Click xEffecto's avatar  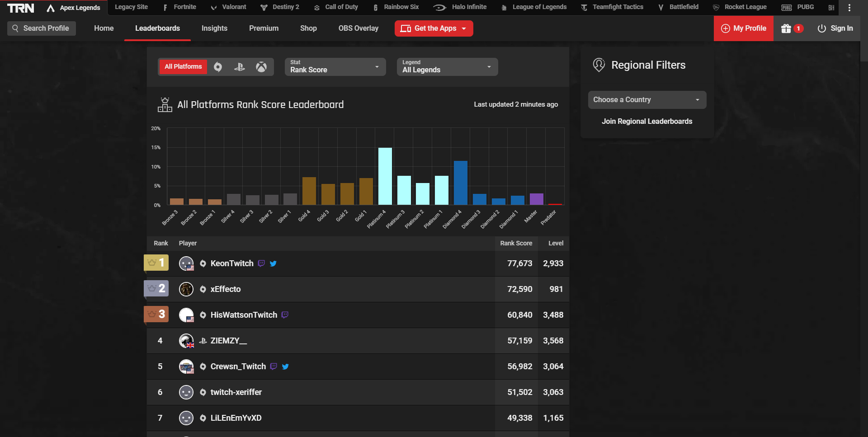point(186,289)
